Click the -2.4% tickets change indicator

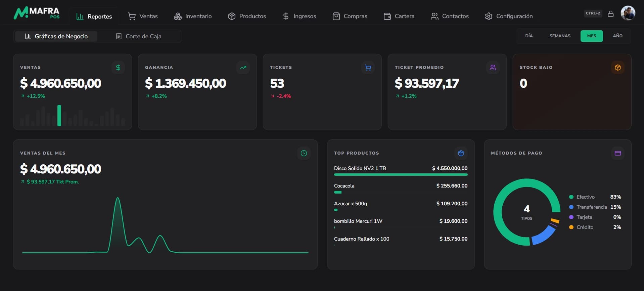(281, 96)
